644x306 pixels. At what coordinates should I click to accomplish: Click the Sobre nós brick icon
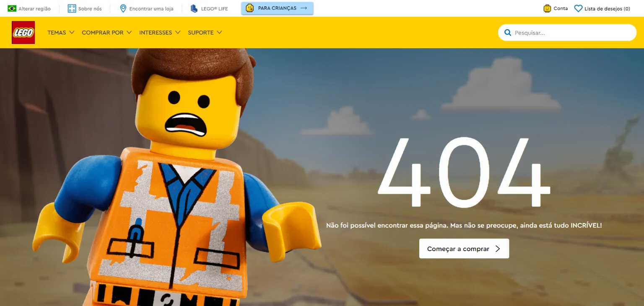tap(72, 8)
